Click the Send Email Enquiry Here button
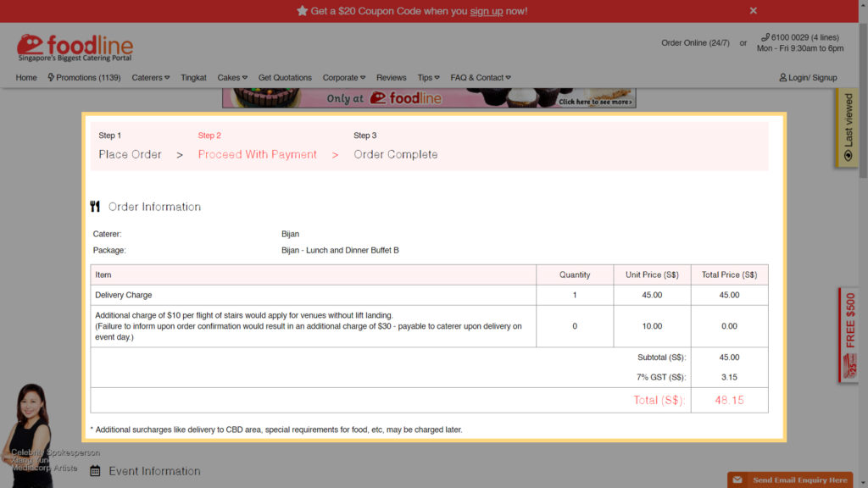Screen dimensions: 868x488 [790, 480]
